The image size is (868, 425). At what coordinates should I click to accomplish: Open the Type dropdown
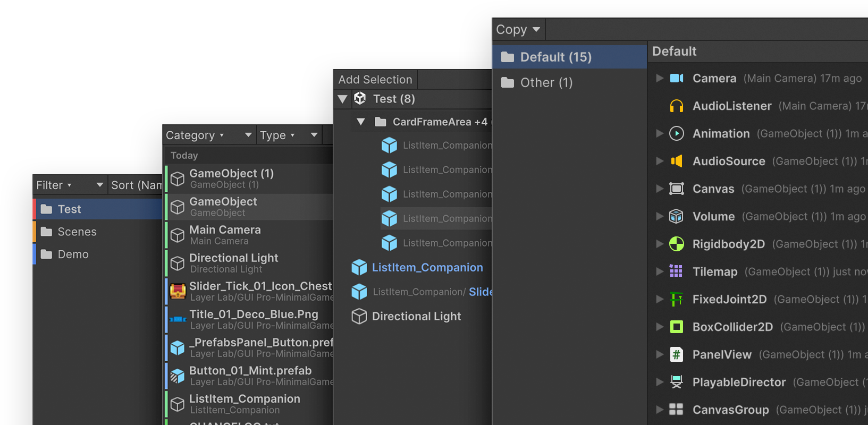289,135
